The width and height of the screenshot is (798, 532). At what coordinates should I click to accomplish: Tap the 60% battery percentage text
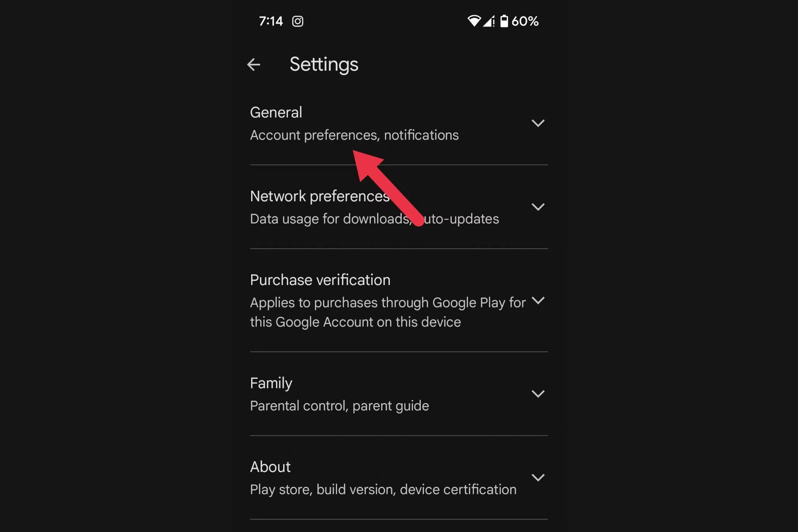(525, 21)
